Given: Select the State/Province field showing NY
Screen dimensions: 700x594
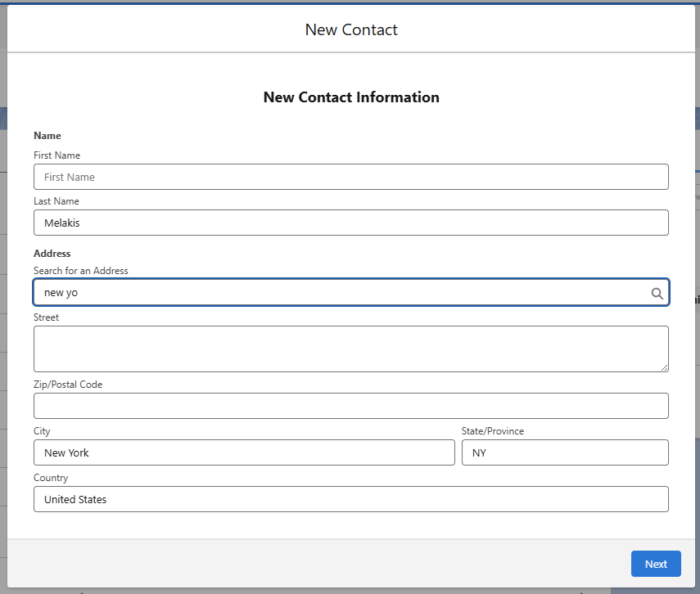Looking at the screenshot, I should coord(565,452).
